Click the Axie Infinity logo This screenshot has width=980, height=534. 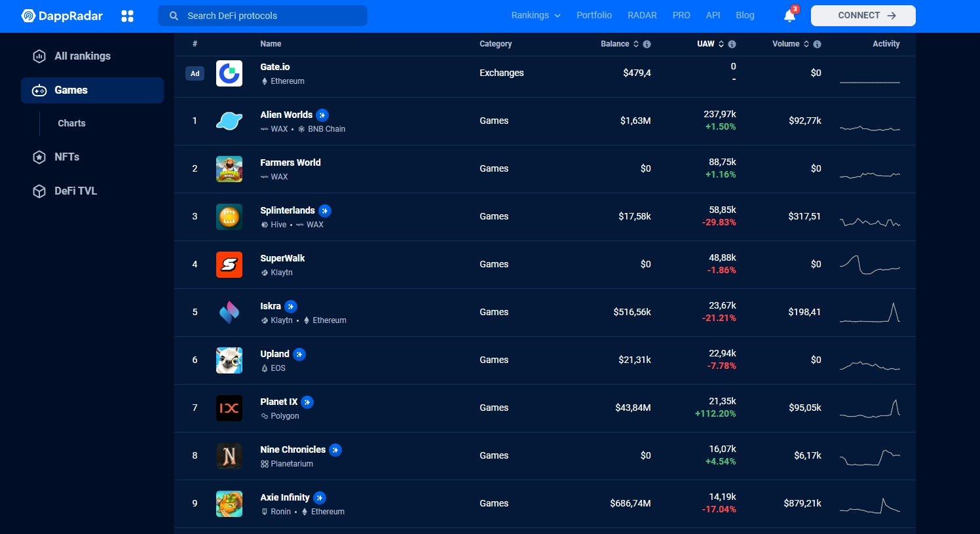click(x=229, y=504)
